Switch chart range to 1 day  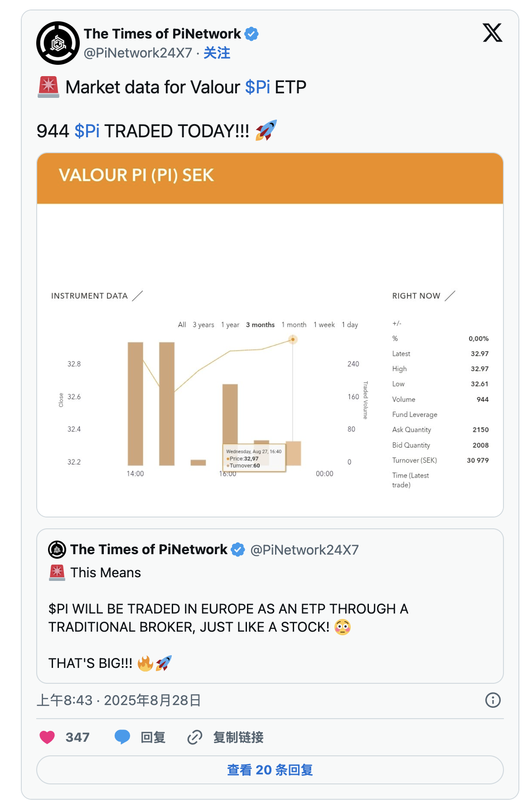(x=350, y=325)
